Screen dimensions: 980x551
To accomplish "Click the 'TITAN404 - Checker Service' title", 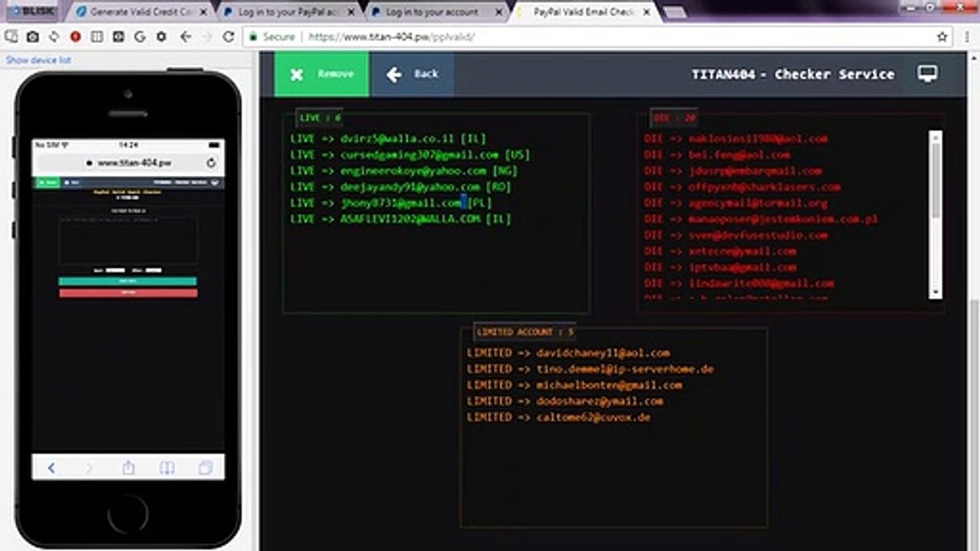I will click(793, 74).
